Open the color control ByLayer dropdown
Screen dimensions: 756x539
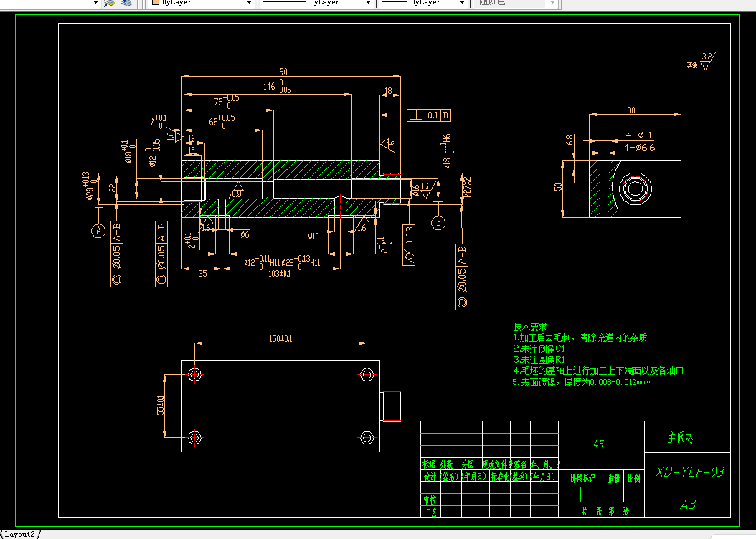(202, 3)
